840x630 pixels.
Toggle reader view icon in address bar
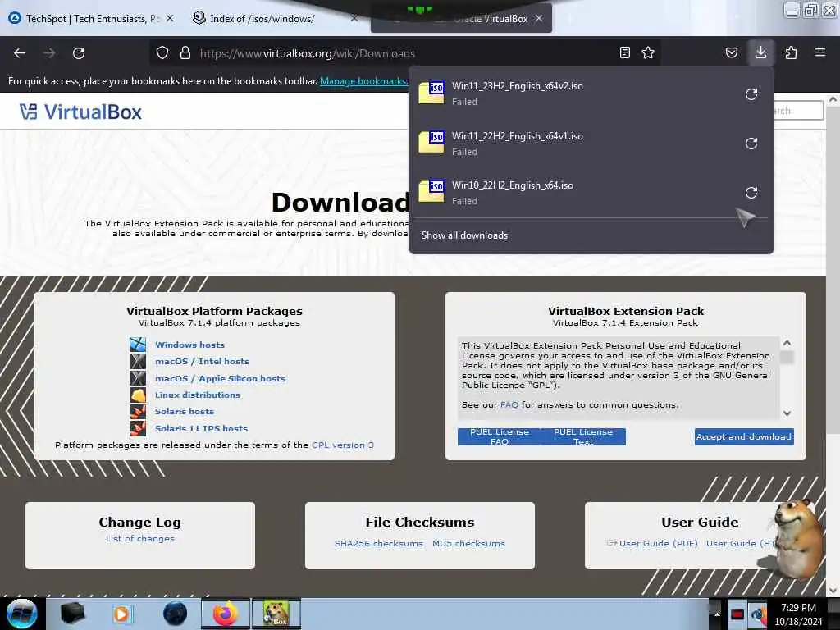(x=624, y=52)
